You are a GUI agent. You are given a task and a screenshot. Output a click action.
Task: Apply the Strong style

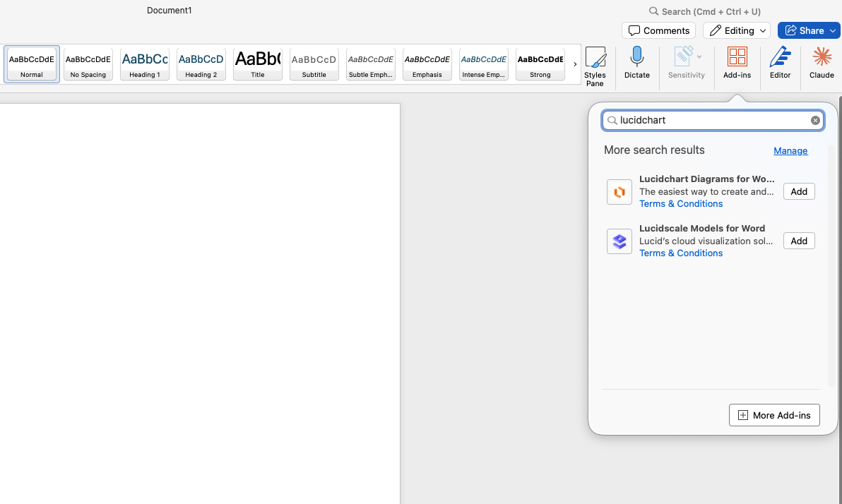point(540,64)
